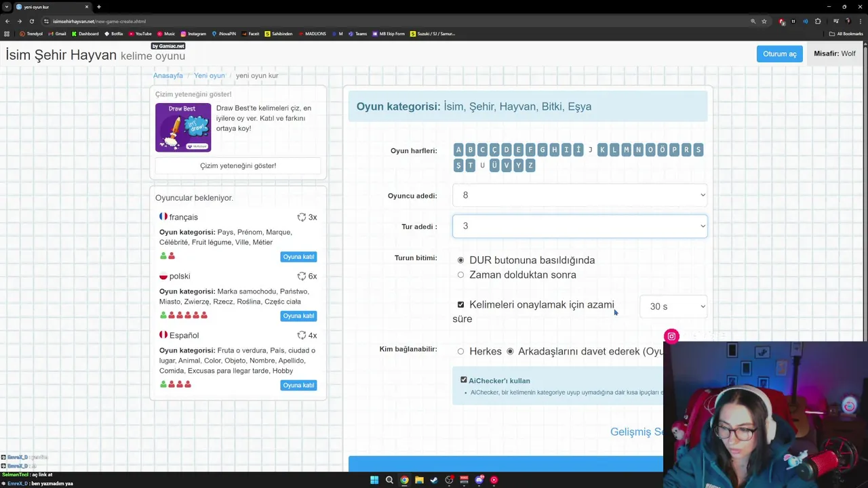
Task: Open the browser extensions puzzle icon
Action: (x=818, y=21)
